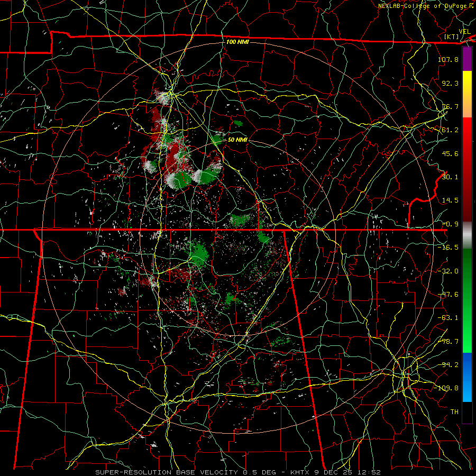
Task: Click the TH label below the scale
Action: 454,412
